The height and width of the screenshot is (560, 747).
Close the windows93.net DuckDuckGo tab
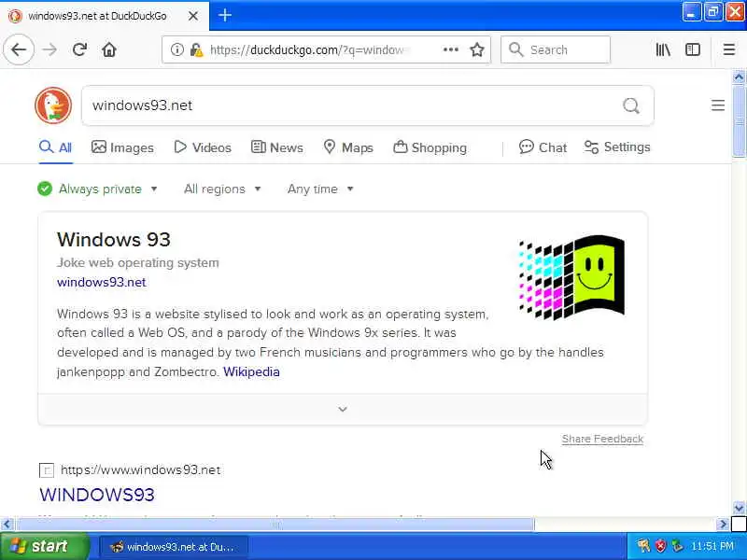(193, 16)
